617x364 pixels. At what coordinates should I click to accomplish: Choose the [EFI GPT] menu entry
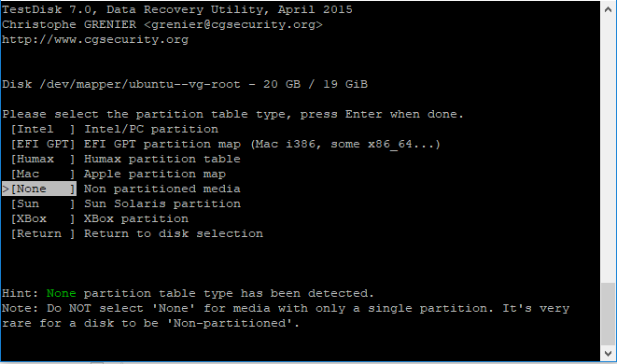click(43, 144)
